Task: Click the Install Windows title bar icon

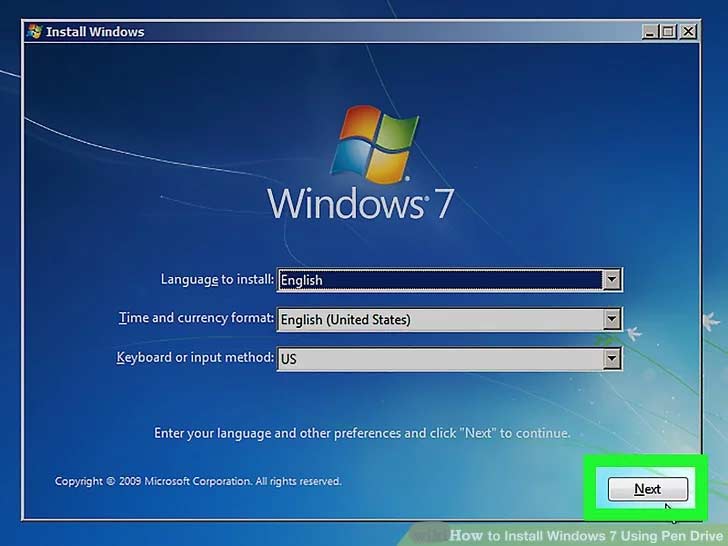Action: (x=34, y=32)
